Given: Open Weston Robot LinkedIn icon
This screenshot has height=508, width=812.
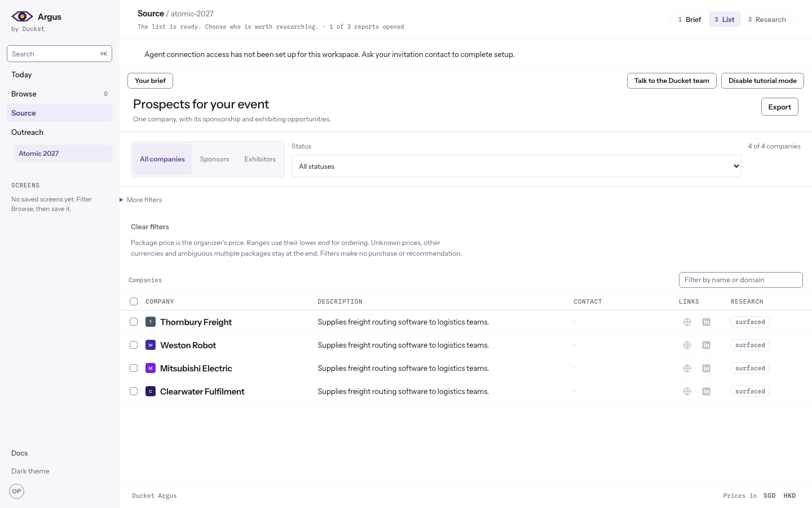Looking at the screenshot, I should (706, 345).
